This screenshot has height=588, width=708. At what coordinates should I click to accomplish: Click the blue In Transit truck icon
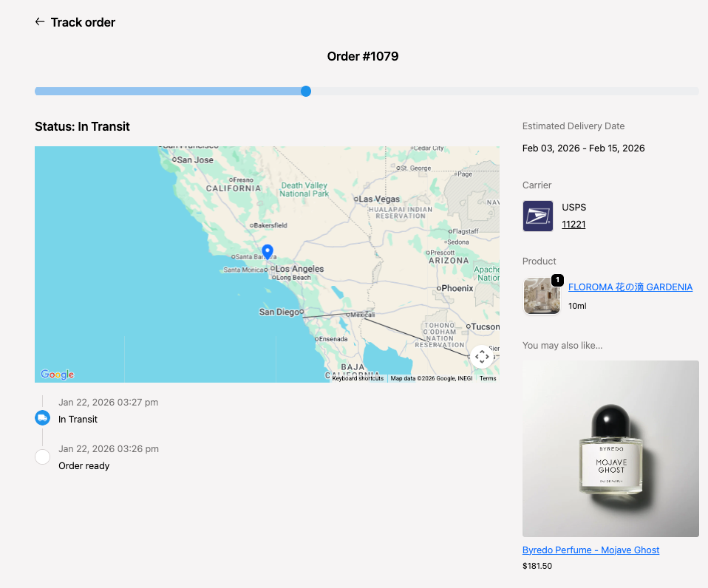(42, 417)
